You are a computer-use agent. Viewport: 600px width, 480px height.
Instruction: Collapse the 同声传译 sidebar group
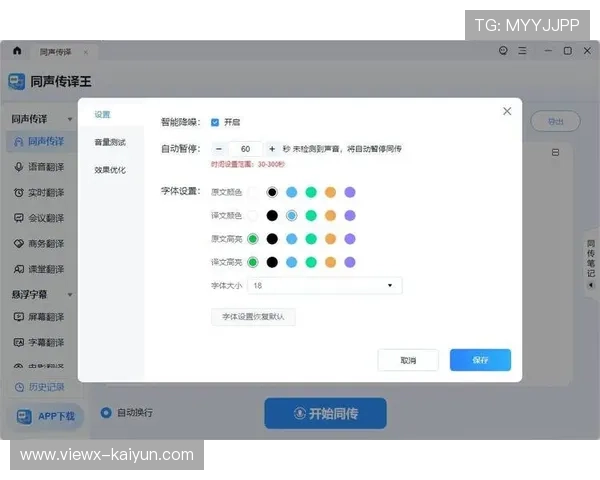coord(70,119)
